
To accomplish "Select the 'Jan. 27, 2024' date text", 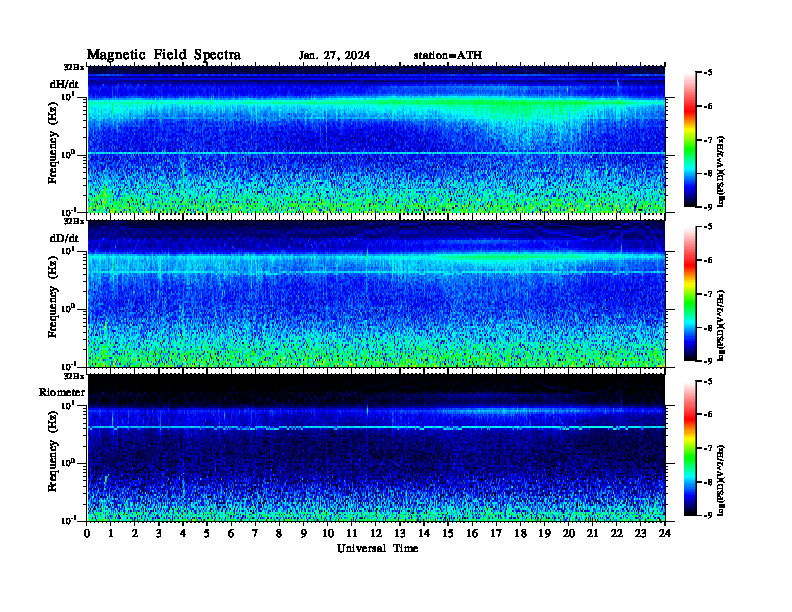I will (x=334, y=55).
